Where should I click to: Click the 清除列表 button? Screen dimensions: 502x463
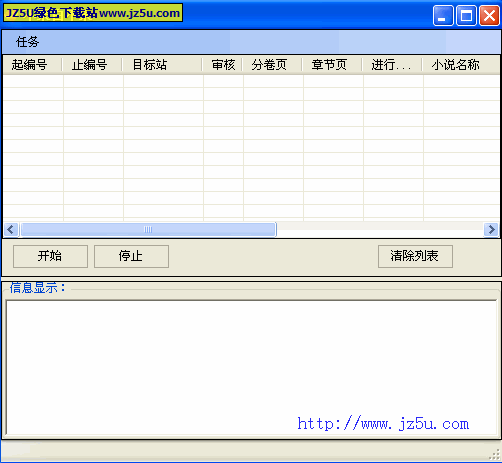click(415, 256)
